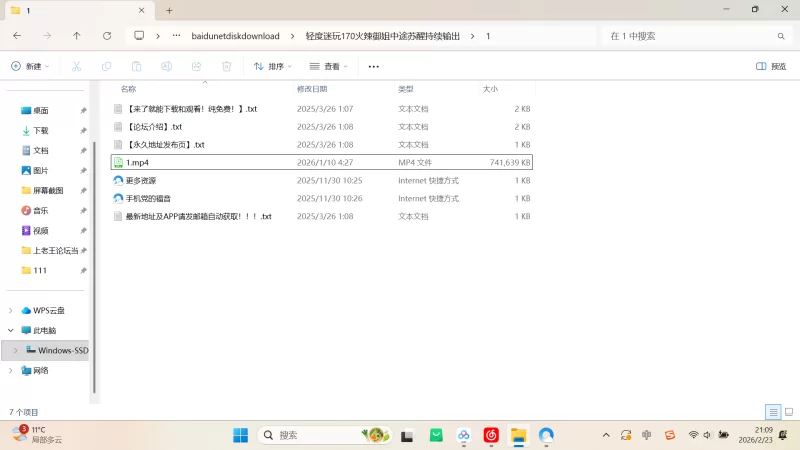Screen dimensions: 800x450
Task: Collapse the 此电脑 tree node
Action: click(x=11, y=330)
